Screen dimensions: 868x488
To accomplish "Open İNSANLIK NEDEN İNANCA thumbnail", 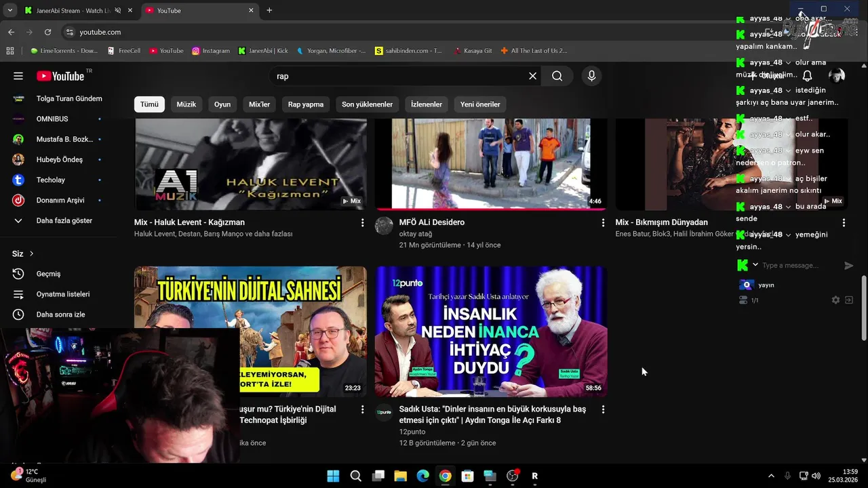I will (x=491, y=331).
